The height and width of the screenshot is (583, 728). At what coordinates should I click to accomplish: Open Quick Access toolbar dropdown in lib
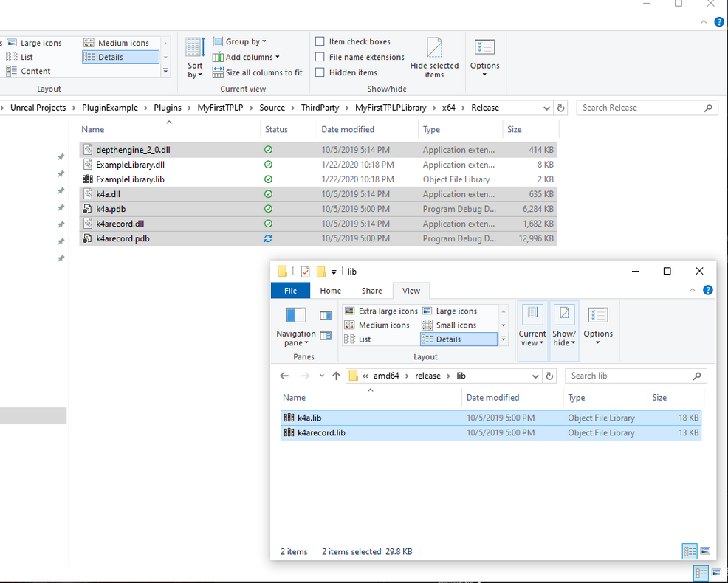coord(333,272)
